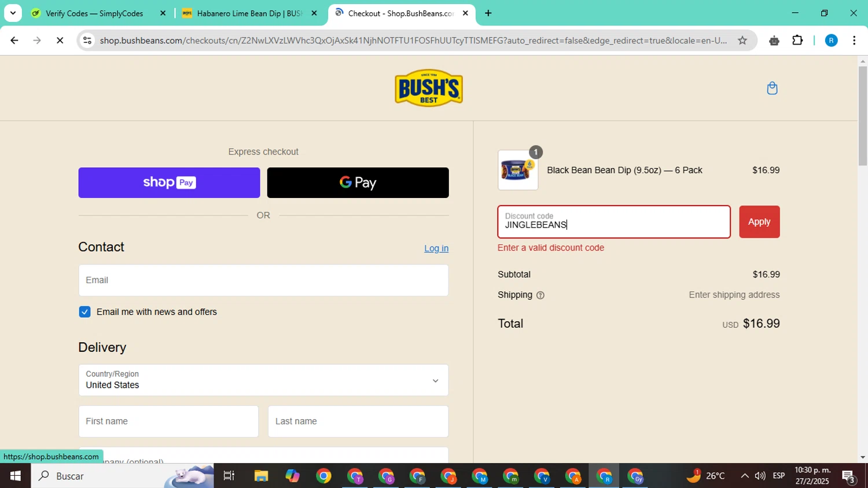868x488 pixels.
Task: Open the robot-head extension icon in the toolbar
Action: 774,41
